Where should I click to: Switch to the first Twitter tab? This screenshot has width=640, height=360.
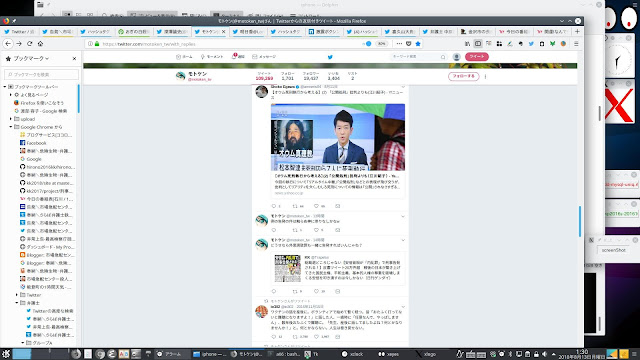coord(20,31)
